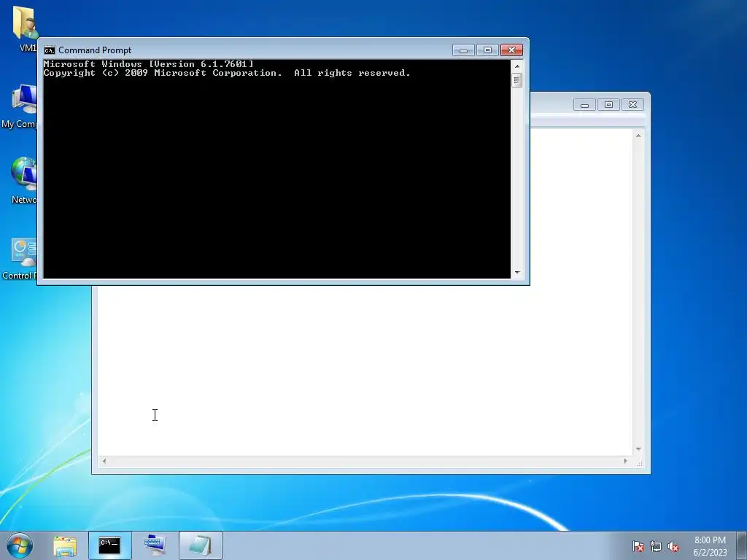Open Command Prompt system menu icon in title bar
This screenshot has width=747, height=560.
tap(50, 50)
